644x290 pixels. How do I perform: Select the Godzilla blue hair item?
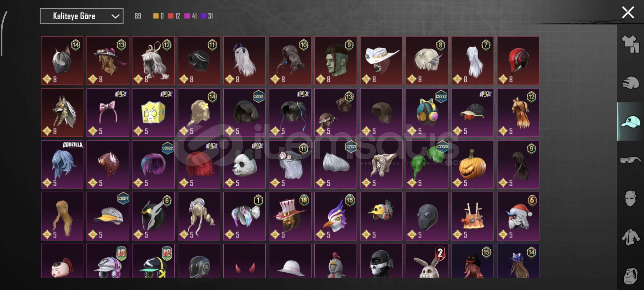point(62,164)
